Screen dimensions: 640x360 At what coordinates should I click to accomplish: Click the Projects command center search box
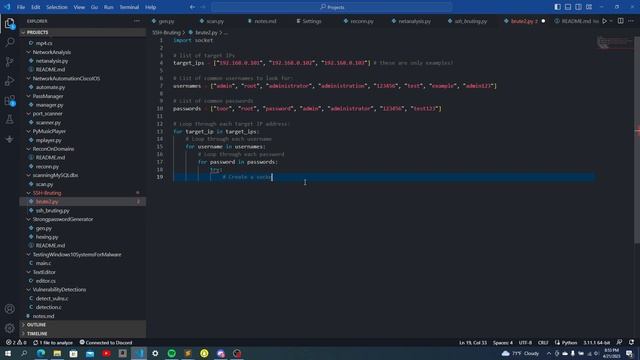[x=332, y=7]
